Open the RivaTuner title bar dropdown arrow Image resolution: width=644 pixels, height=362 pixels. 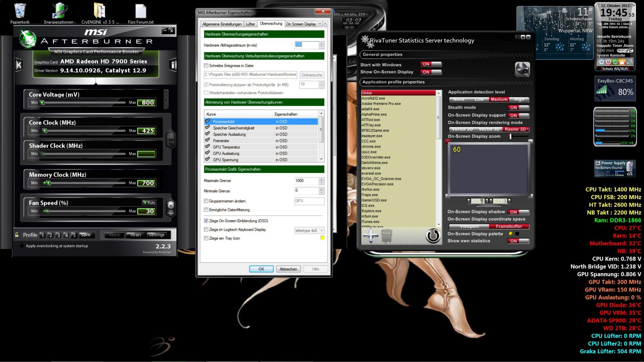523,37
